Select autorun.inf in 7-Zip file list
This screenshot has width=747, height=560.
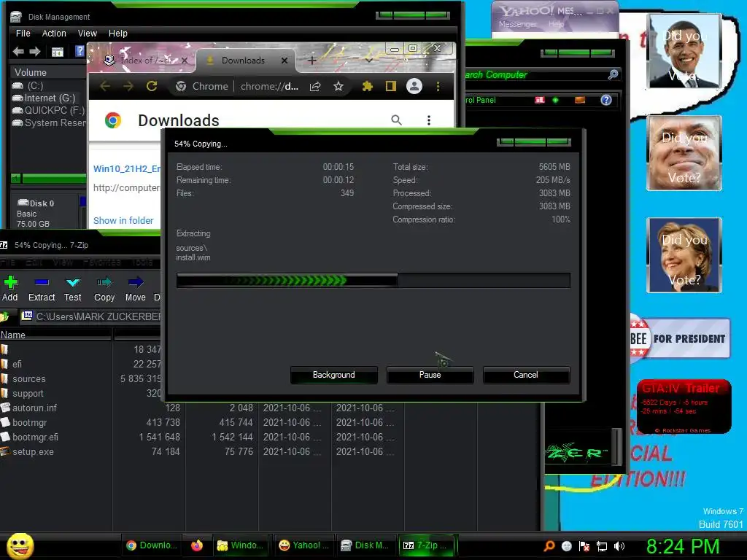[x=34, y=408]
